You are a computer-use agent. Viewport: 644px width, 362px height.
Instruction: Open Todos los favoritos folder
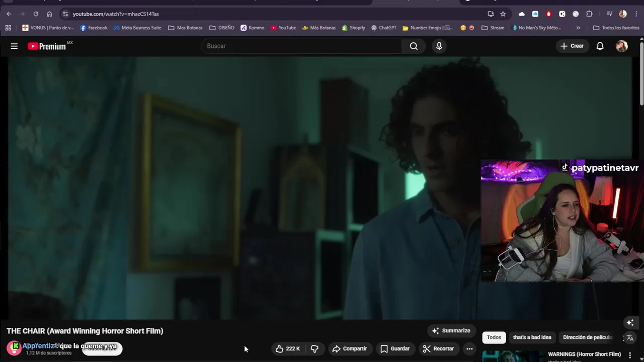pyautogui.click(x=616, y=28)
